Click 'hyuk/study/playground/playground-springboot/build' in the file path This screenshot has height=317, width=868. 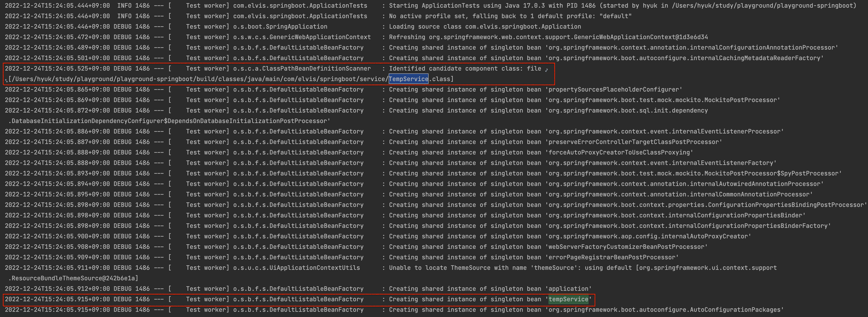click(x=126, y=79)
